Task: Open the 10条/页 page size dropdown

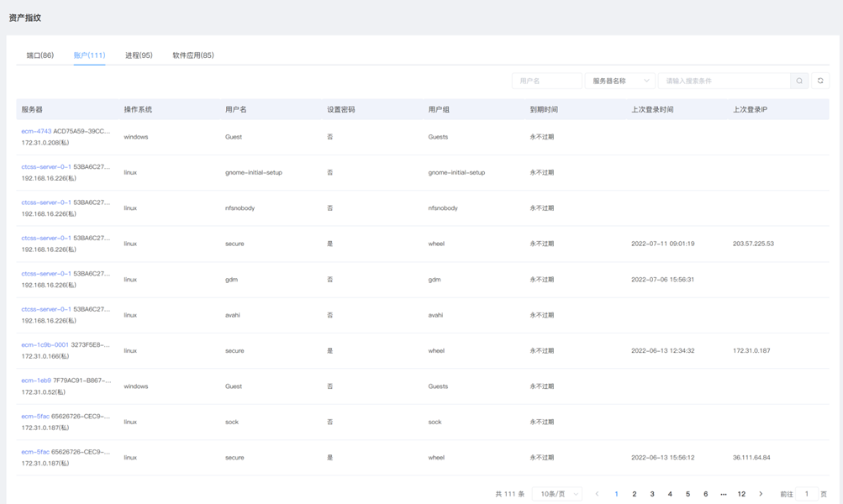Action: (x=557, y=494)
